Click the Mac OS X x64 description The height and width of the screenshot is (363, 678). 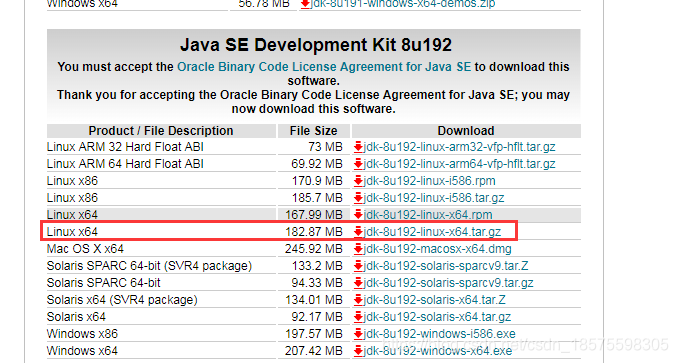pyautogui.click(x=85, y=249)
